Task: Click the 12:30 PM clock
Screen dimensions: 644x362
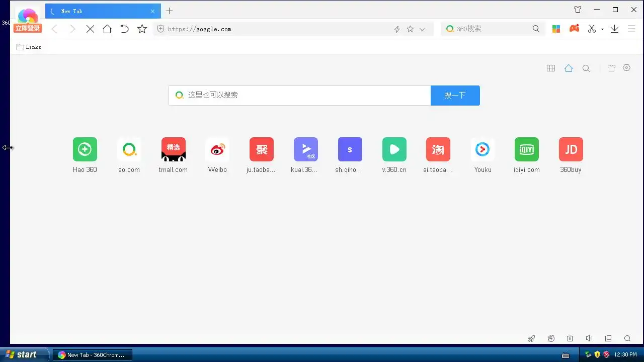Action: [625, 355]
